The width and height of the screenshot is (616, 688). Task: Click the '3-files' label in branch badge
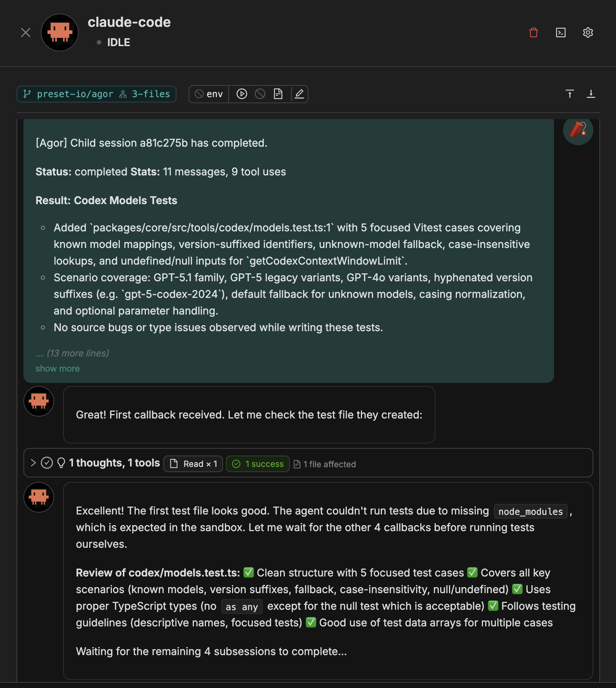150,94
